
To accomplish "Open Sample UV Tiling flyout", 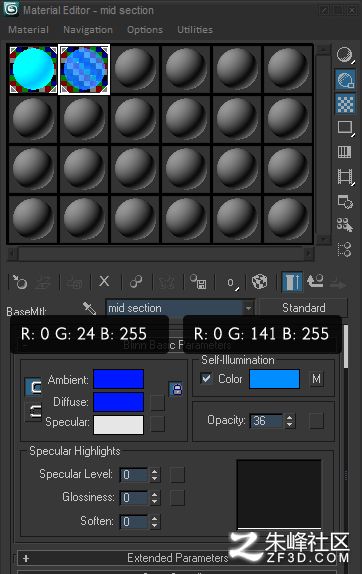I will tap(345, 128).
